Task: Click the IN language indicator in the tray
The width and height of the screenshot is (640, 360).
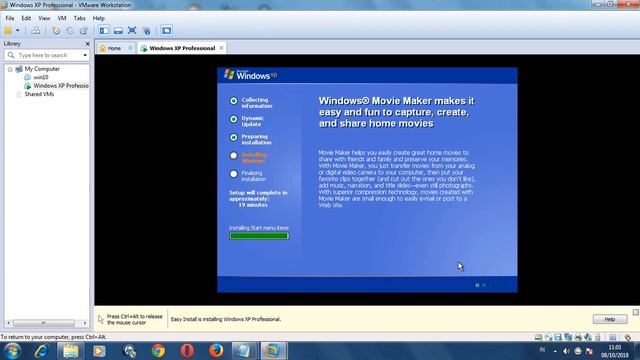Action: (x=542, y=350)
